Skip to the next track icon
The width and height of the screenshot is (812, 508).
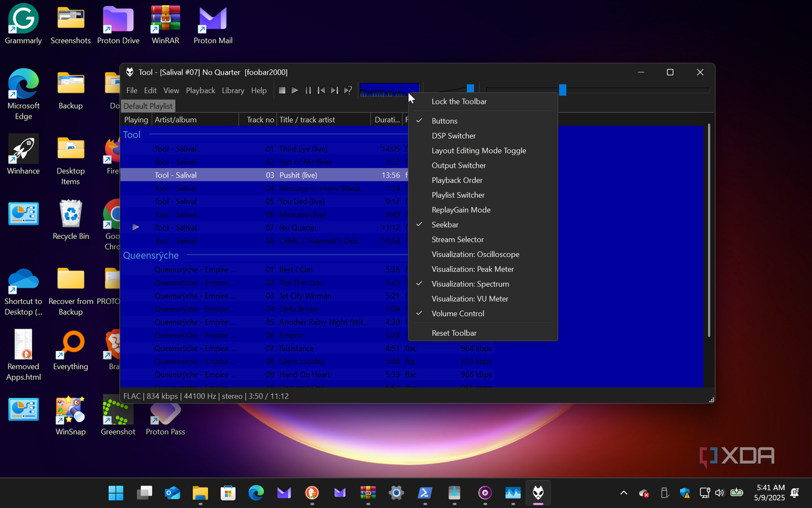click(x=334, y=90)
